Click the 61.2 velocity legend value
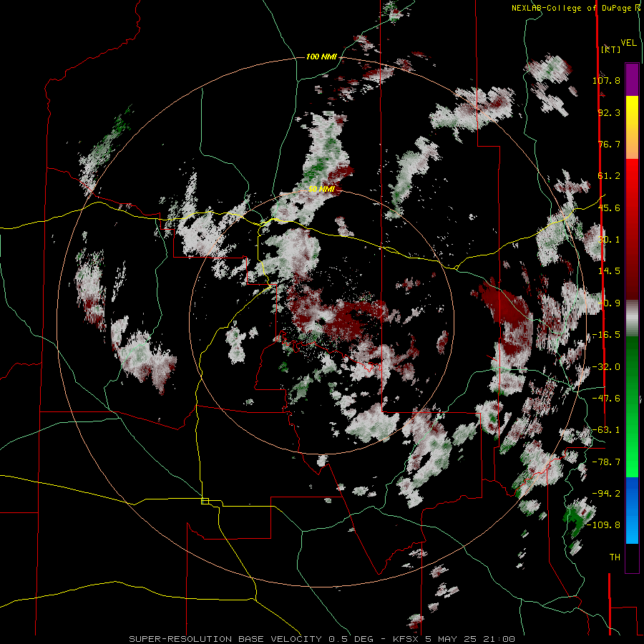644x644 pixels. point(609,176)
